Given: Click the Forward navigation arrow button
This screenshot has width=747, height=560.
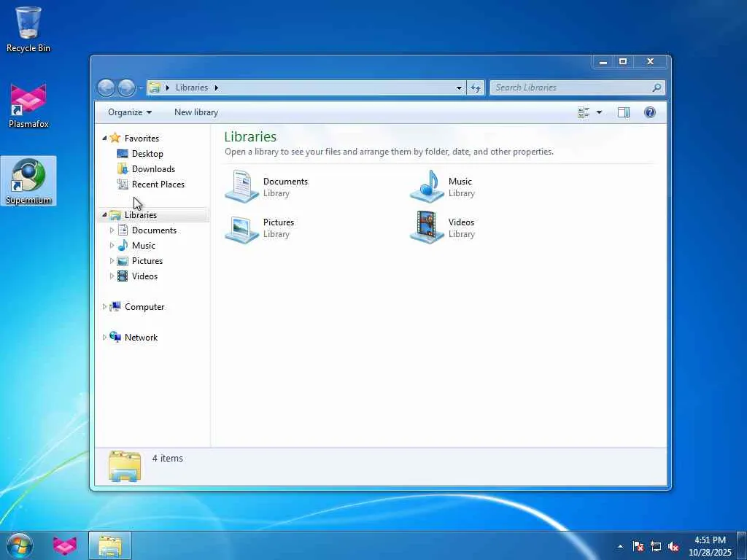Looking at the screenshot, I should 126,87.
